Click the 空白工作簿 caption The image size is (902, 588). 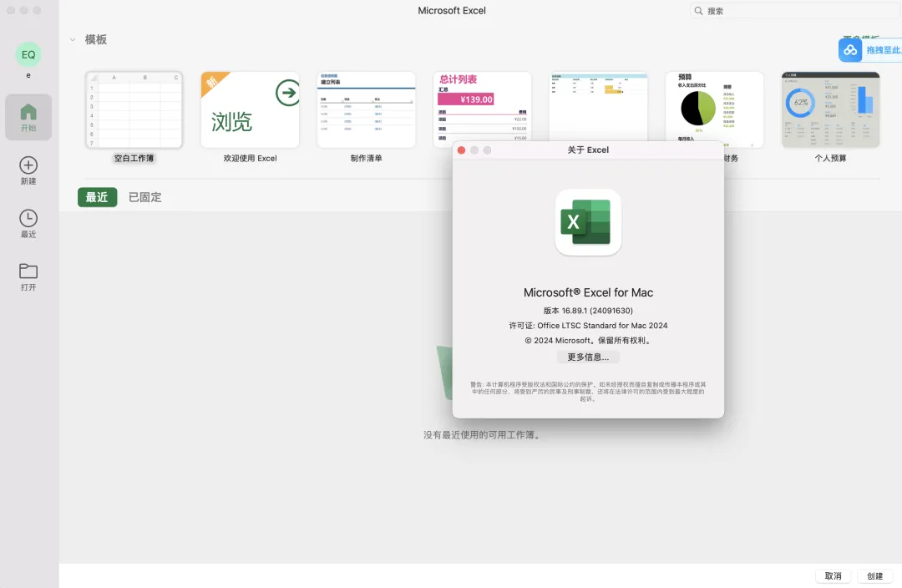(x=134, y=158)
